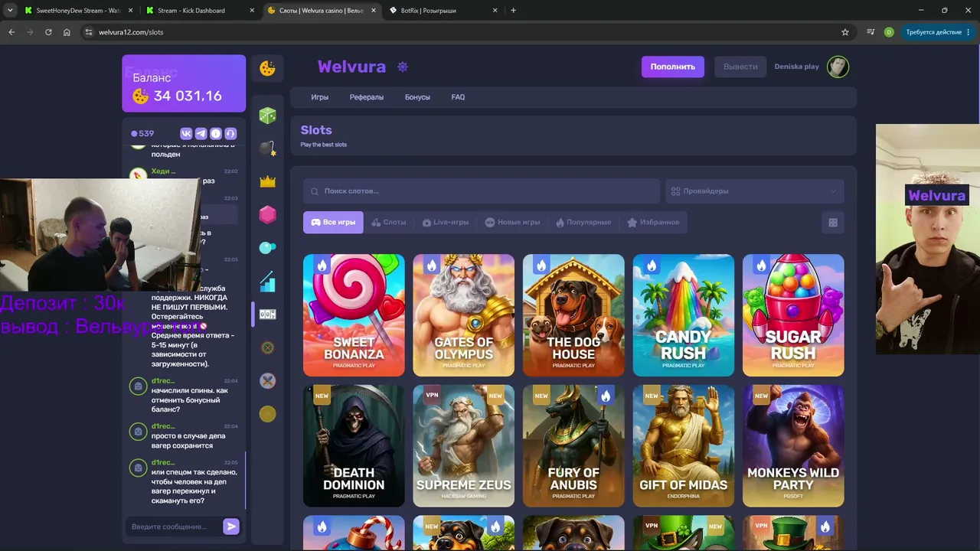Open the browser profile D avatar
980x551 pixels.
click(889, 32)
